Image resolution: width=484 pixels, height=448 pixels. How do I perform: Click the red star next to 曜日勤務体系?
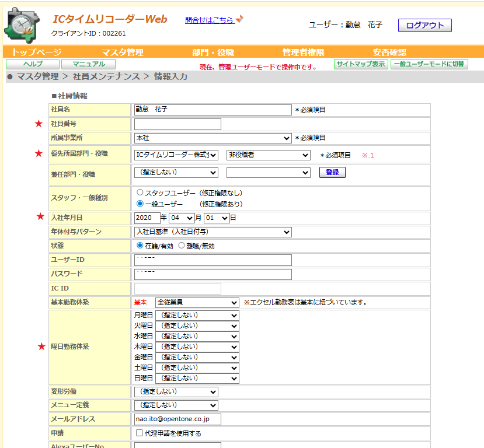click(41, 346)
